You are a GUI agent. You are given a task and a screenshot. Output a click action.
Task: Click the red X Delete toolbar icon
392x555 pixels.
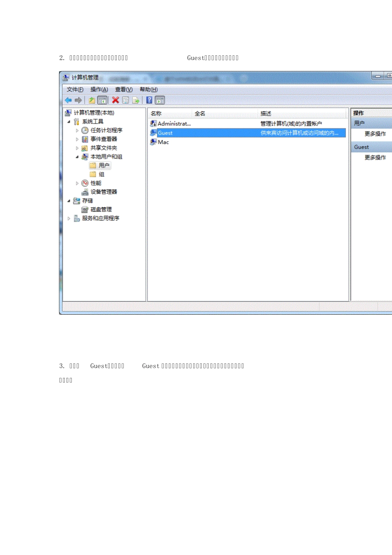pyautogui.click(x=116, y=100)
